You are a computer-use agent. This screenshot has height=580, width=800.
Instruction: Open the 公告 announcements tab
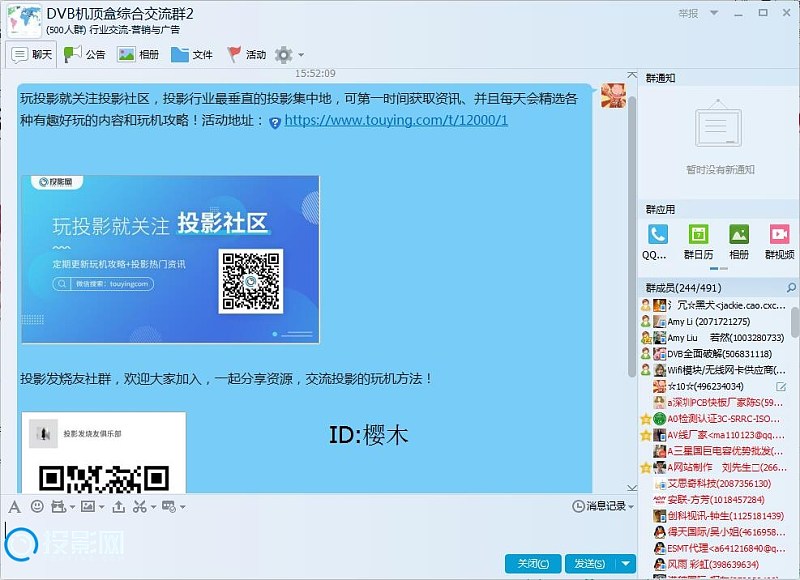84,55
